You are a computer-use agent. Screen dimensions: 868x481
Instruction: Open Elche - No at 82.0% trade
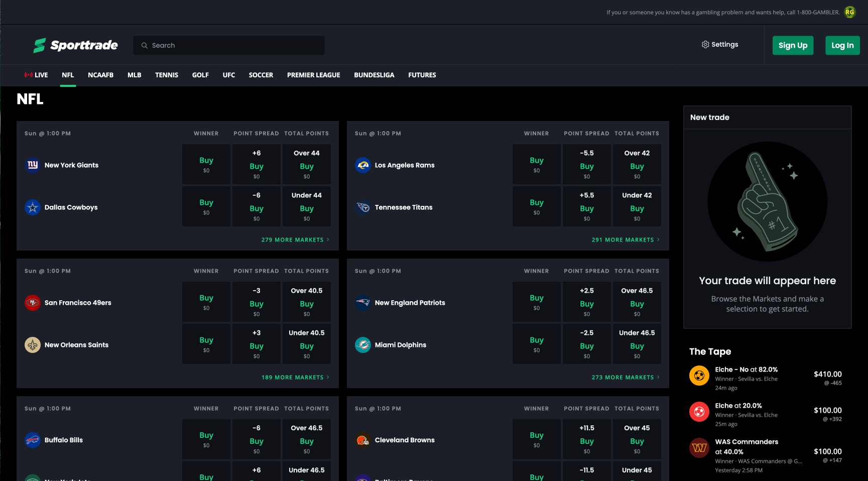[766, 378]
